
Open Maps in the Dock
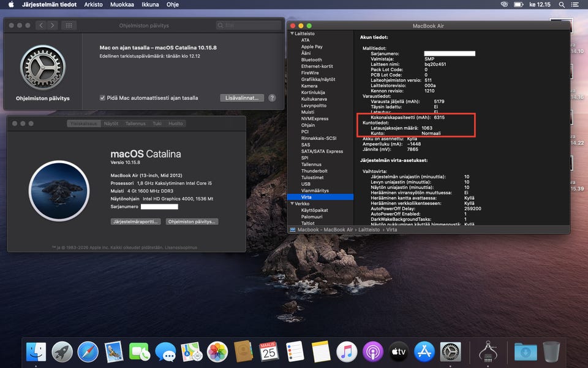point(191,352)
